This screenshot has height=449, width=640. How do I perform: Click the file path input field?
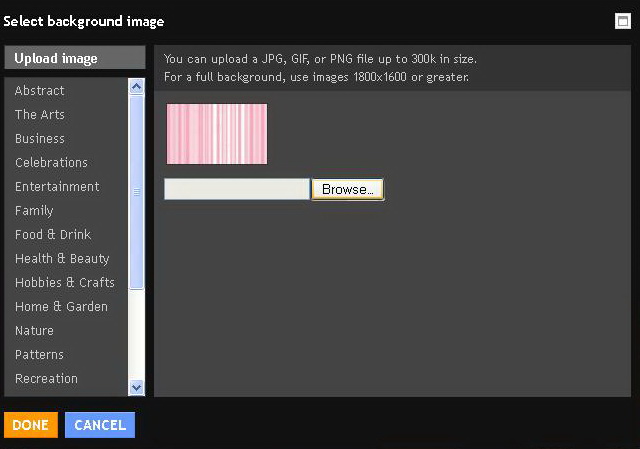pos(237,189)
